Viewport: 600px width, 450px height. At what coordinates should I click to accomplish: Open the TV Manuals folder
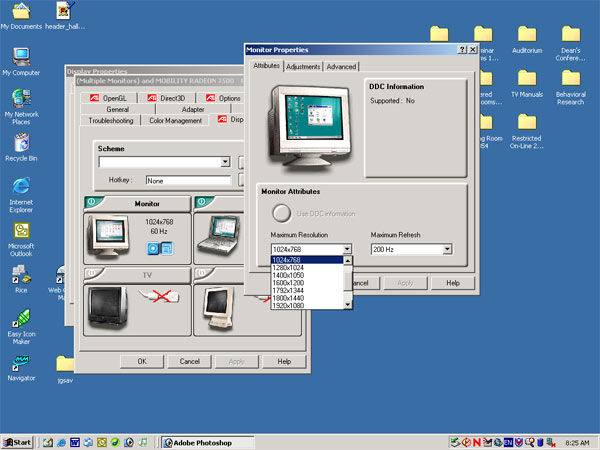pyautogui.click(x=527, y=84)
